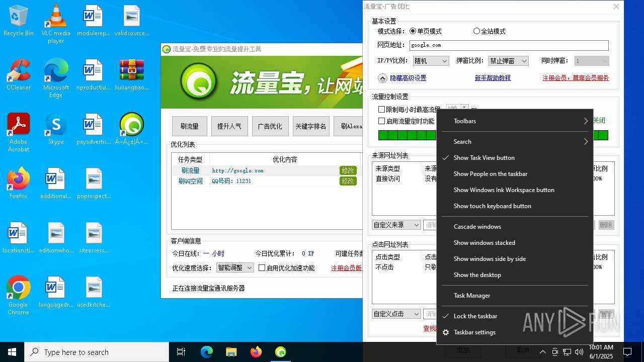Expand Toolbars submenu in context menu
Viewport: 644px width, 362px height.
[x=515, y=121]
